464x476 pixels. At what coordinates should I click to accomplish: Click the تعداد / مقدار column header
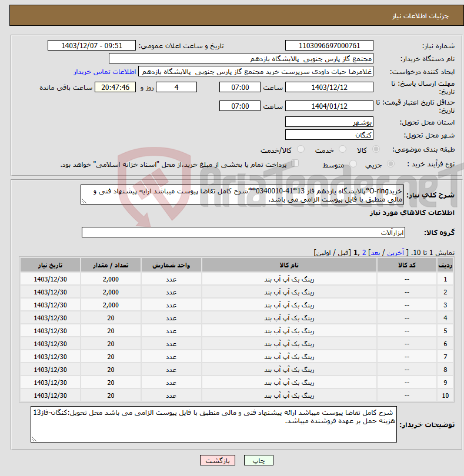point(111,265)
